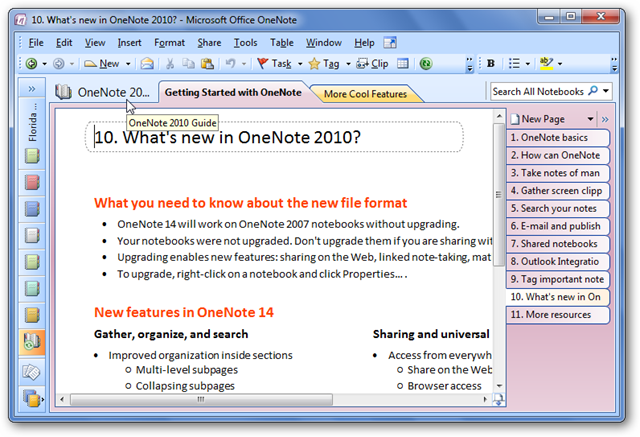Open the Back button history dropdown

coord(44,64)
